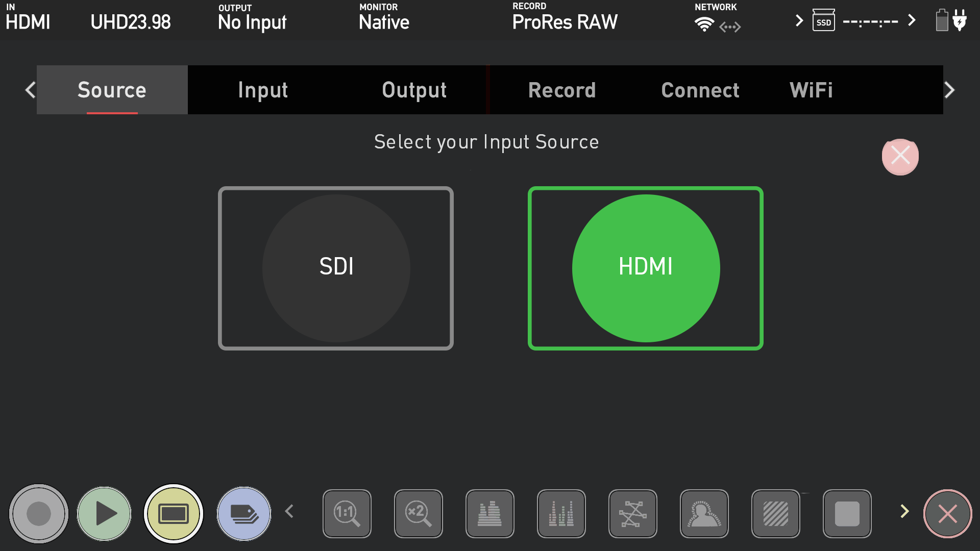This screenshot has width=980, height=551.
Task: Tap ProRes RAW record format in status bar
Action: tap(565, 22)
